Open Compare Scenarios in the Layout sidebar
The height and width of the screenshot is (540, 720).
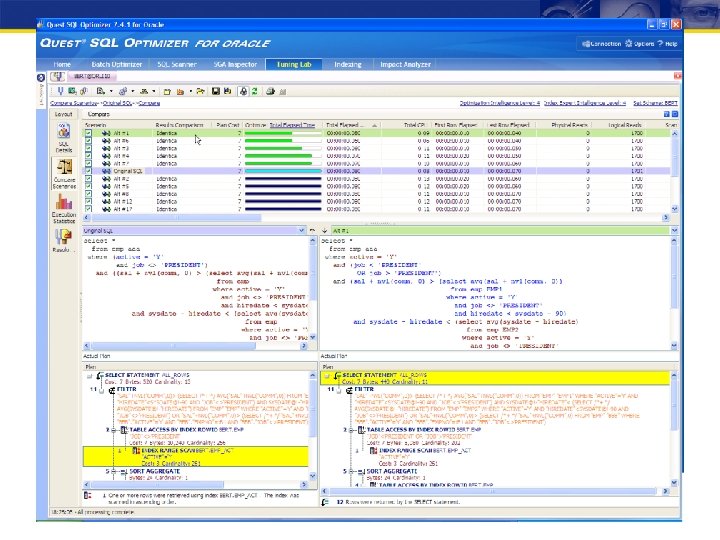tap(64, 174)
